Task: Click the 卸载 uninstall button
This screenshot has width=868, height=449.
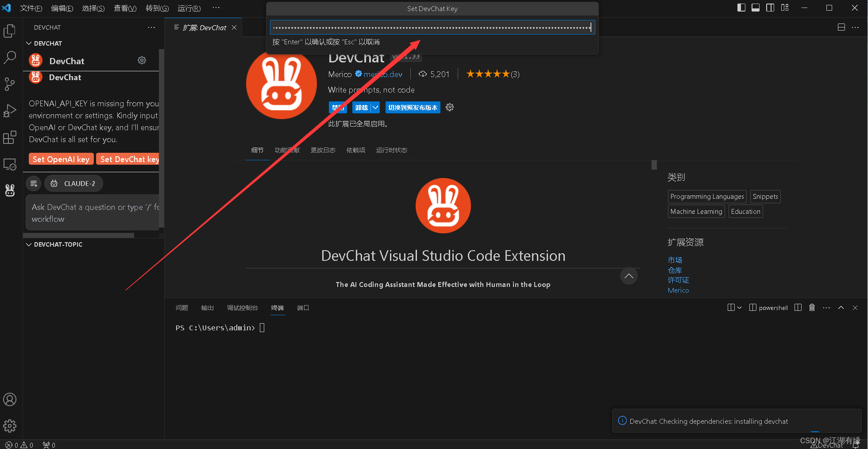Action: point(362,108)
